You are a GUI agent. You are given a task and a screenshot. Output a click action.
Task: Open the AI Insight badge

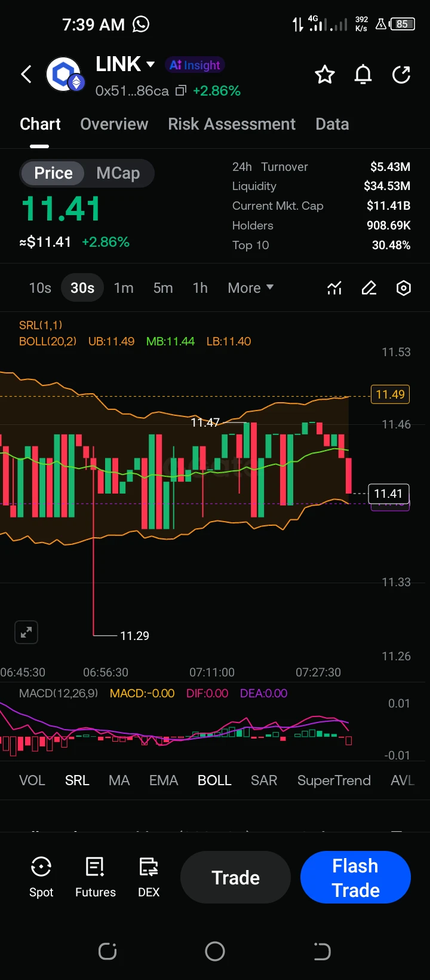tap(195, 65)
